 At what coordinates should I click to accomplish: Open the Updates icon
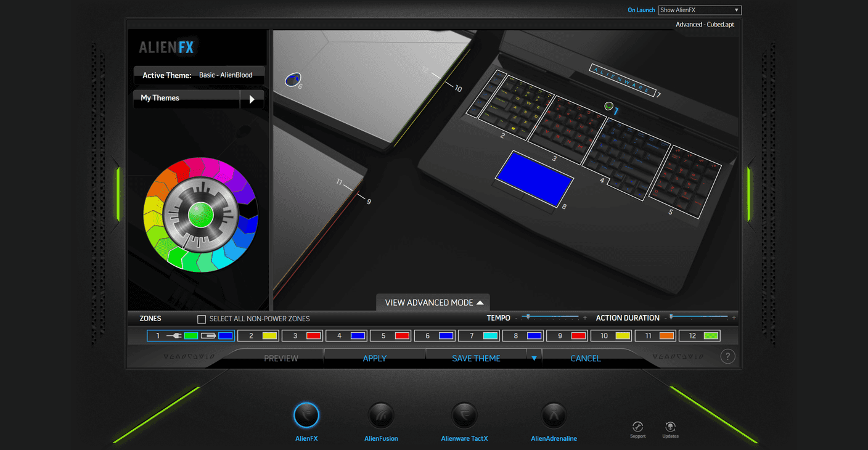(670, 427)
